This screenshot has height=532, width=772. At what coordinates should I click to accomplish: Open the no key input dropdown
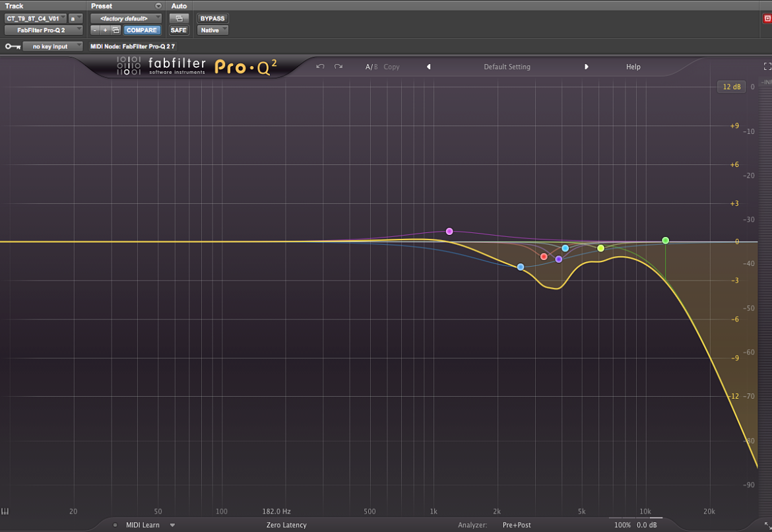(x=53, y=46)
